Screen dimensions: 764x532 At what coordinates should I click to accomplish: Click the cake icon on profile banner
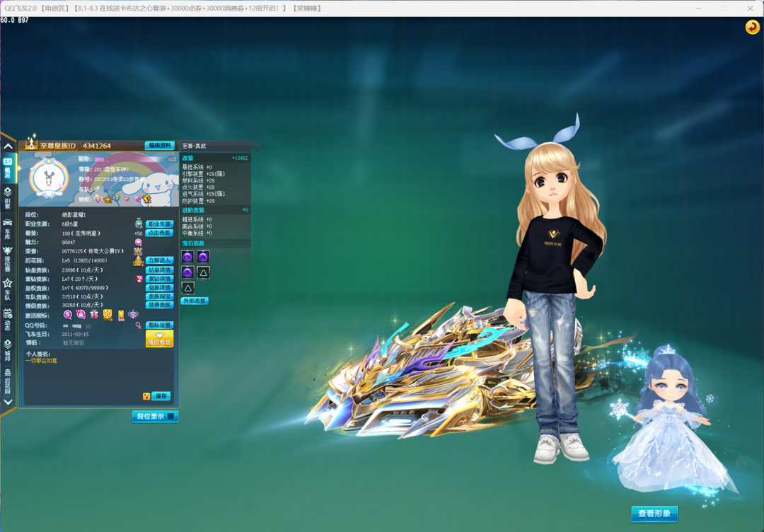(x=173, y=158)
